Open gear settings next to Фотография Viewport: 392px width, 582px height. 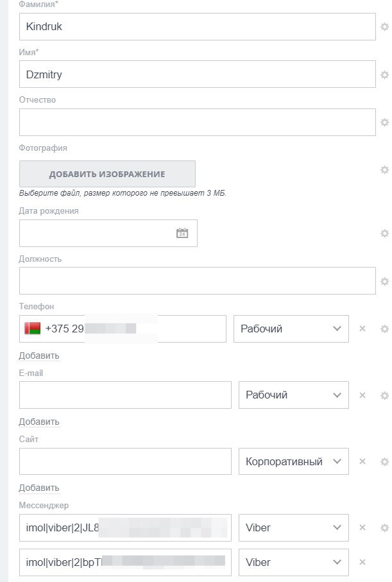[384, 170]
